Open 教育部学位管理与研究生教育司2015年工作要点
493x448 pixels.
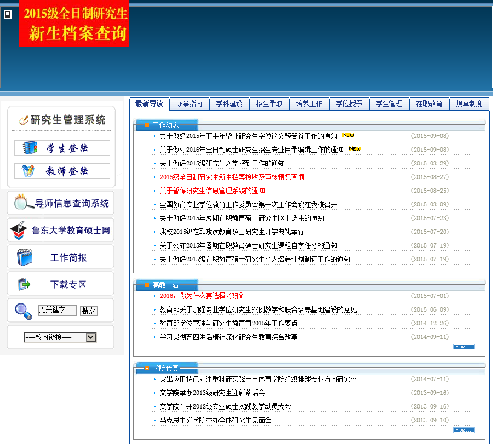point(228,323)
